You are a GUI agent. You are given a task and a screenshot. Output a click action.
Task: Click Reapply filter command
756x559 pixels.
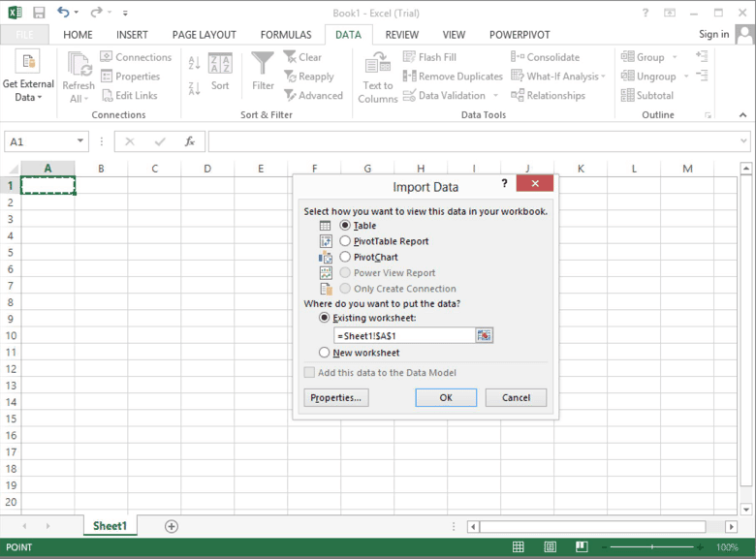(x=308, y=77)
